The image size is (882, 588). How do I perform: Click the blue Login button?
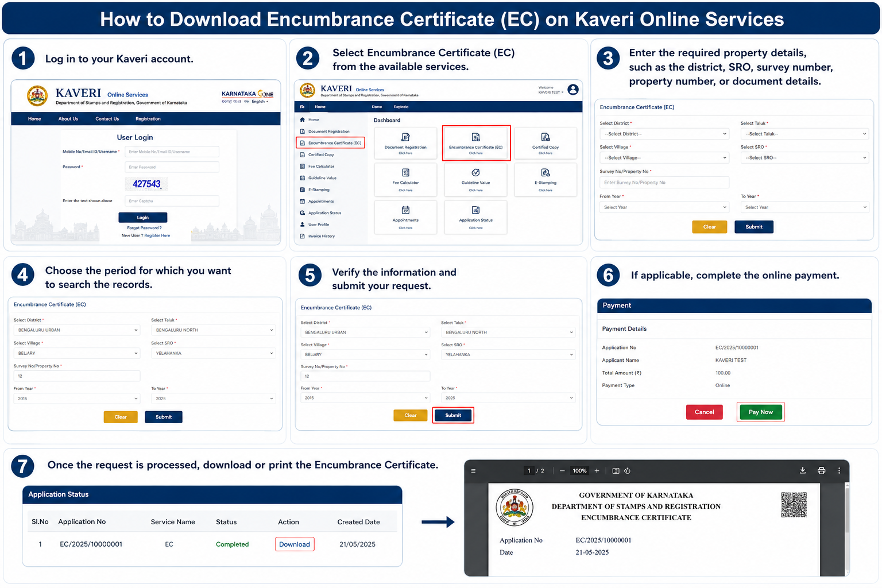tap(143, 218)
